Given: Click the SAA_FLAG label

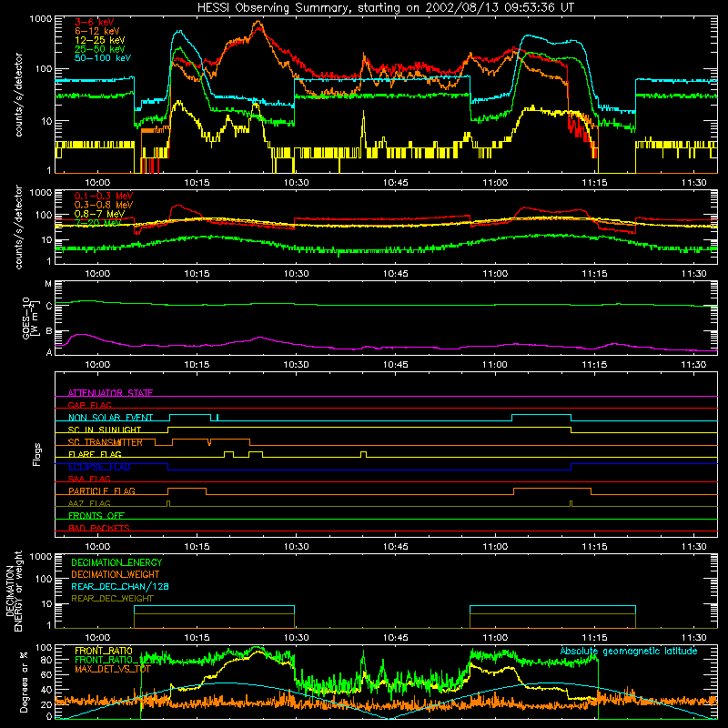Looking at the screenshot, I should [x=89, y=479].
